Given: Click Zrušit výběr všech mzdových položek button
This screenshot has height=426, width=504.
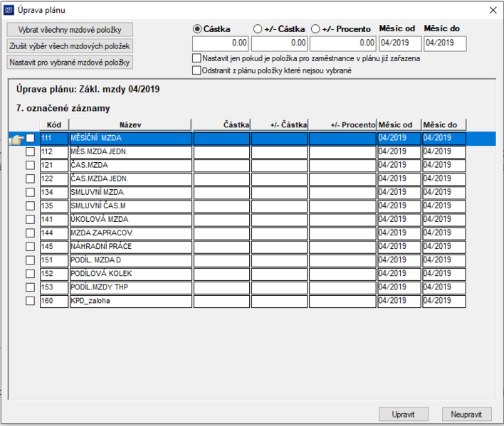Looking at the screenshot, I should (70, 46).
